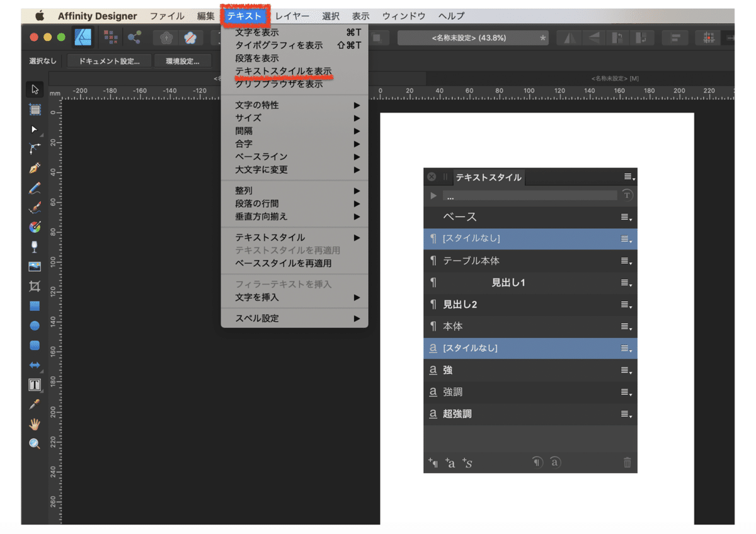Image resolution: width=756 pixels, height=534 pixels.
Task: Create new paragraph style icon
Action: [x=433, y=463]
